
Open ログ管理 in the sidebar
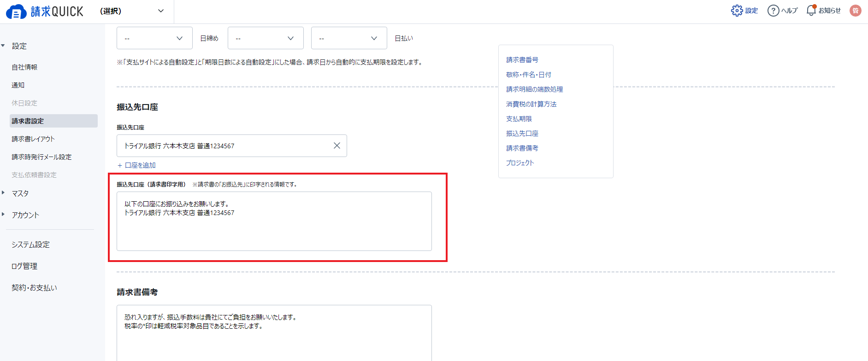point(24,266)
